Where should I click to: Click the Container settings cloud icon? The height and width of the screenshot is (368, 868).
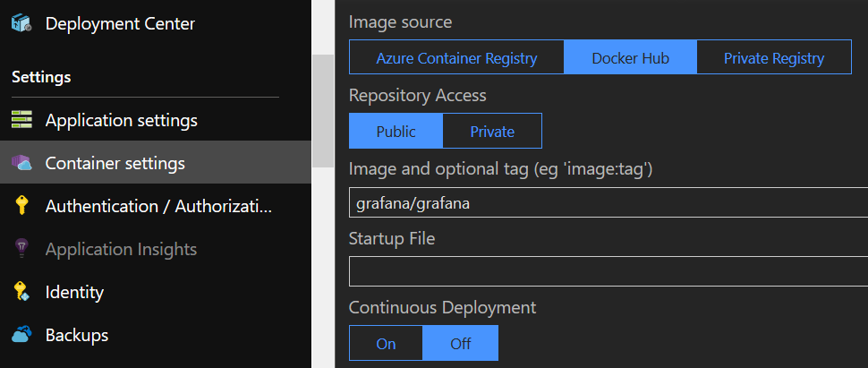point(21,163)
